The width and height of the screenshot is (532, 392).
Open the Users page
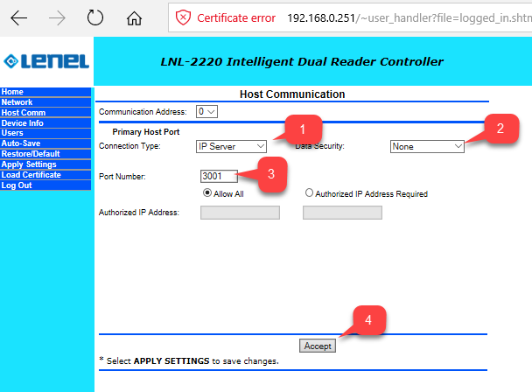(x=45, y=133)
